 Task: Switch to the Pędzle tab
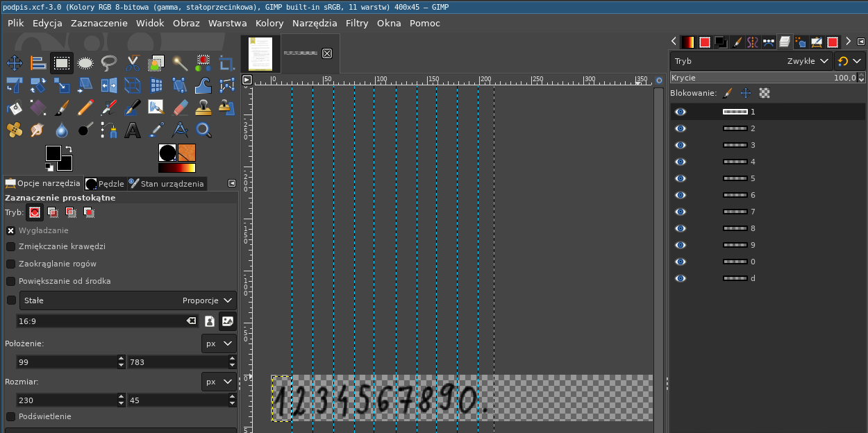(105, 184)
